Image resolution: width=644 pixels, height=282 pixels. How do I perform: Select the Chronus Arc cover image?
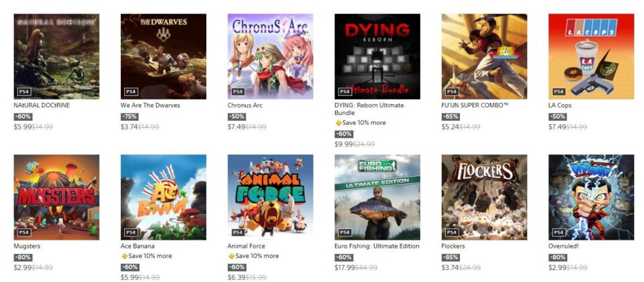270,56
